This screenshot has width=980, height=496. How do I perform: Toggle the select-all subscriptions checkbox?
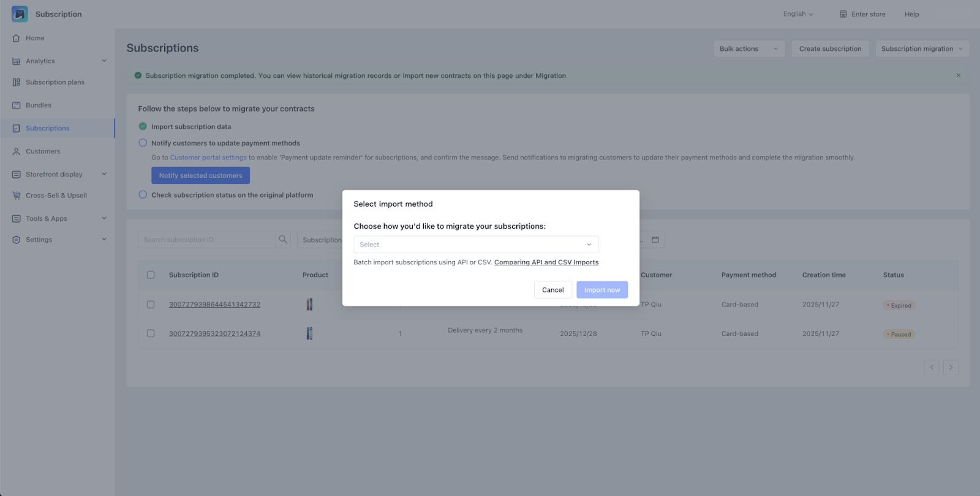point(151,275)
